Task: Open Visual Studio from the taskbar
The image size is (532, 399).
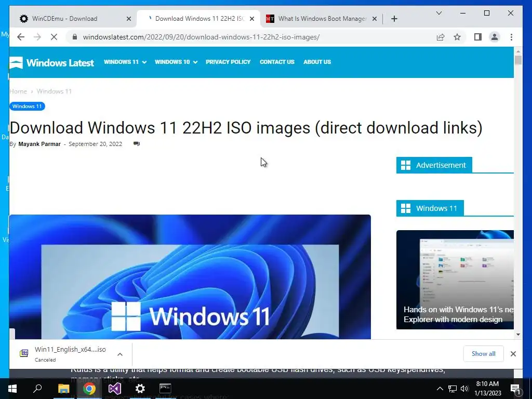Action: [x=115, y=389]
